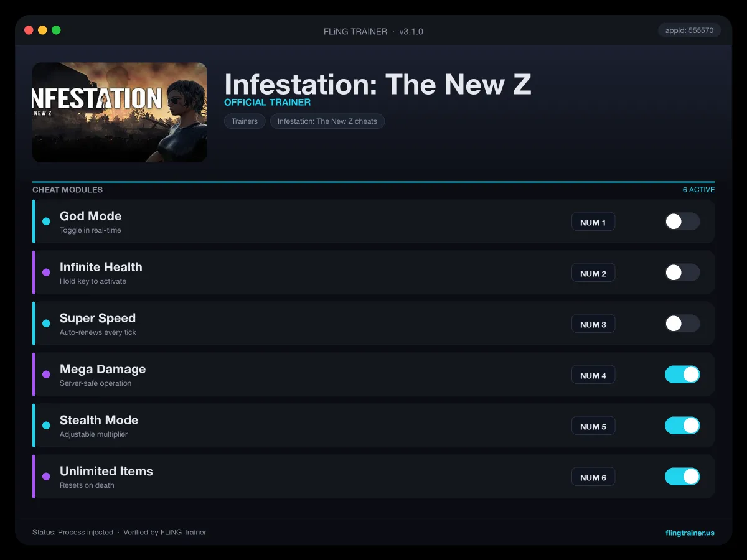
Task: Turn on the Infinite Health switch
Action: pyautogui.click(x=682, y=273)
